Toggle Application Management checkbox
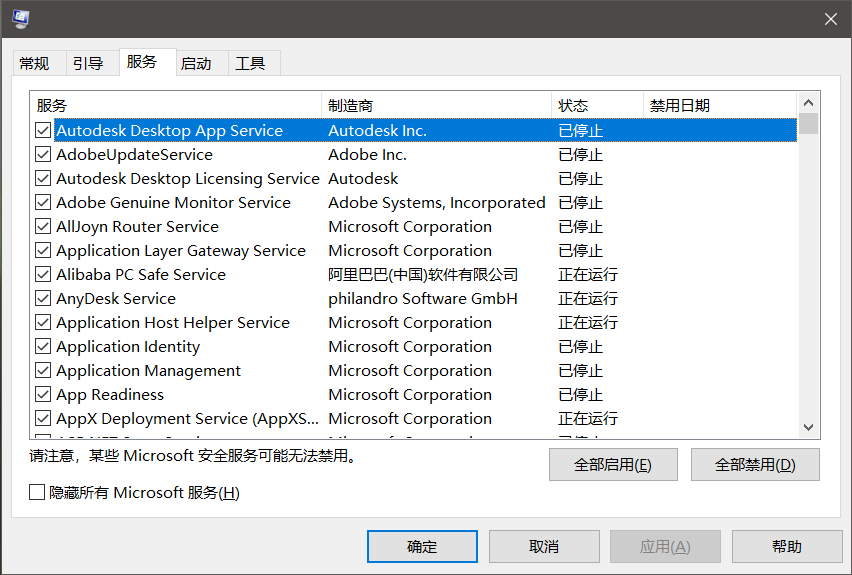The width and height of the screenshot is (852, 575). (x=43, y=370)
